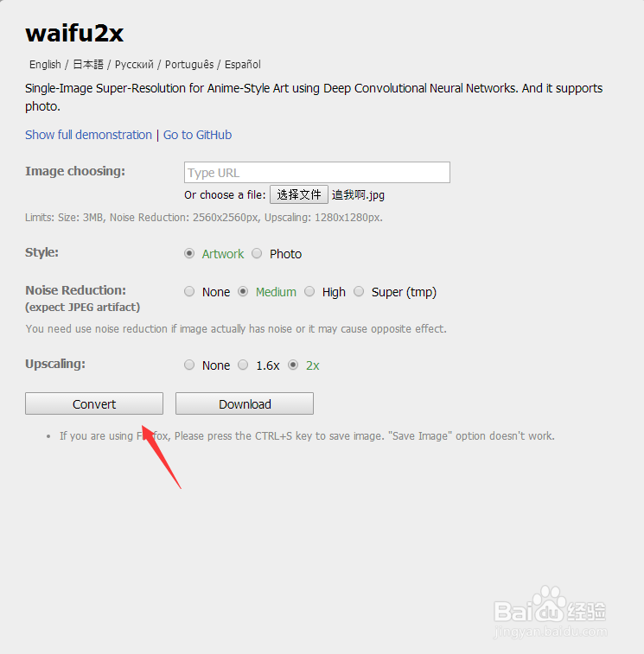Select 2x upscaling option
Image resolution: width=644 pixels, height=654 pixels.
click(x=293, y=365)
